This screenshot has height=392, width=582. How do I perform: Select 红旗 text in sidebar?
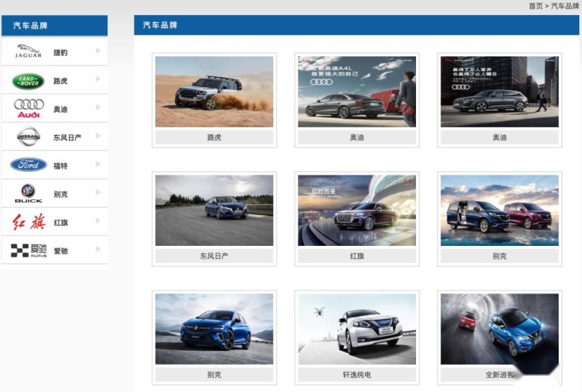coord(61,223)
